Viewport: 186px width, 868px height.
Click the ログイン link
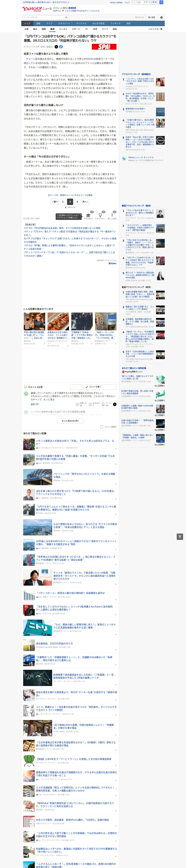pyautogui.click(x=57, y=11)
